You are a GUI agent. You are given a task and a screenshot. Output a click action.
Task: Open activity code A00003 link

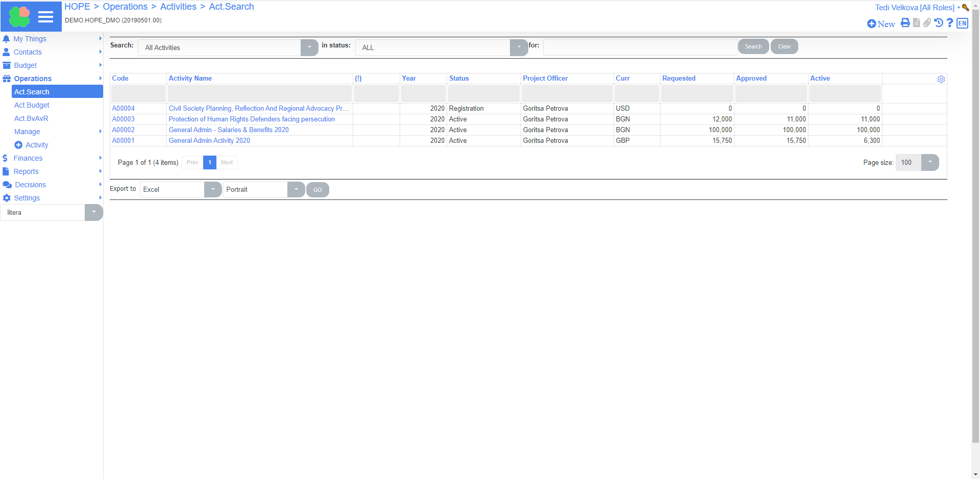pos(124,119)
